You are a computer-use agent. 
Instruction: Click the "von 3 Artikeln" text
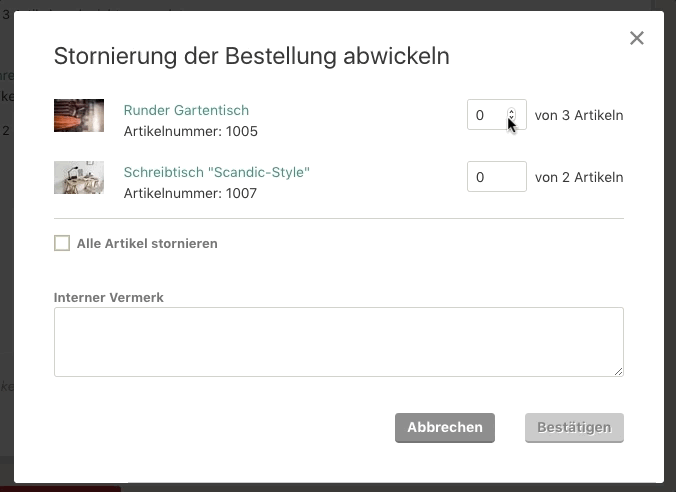[x=579, y=115]
